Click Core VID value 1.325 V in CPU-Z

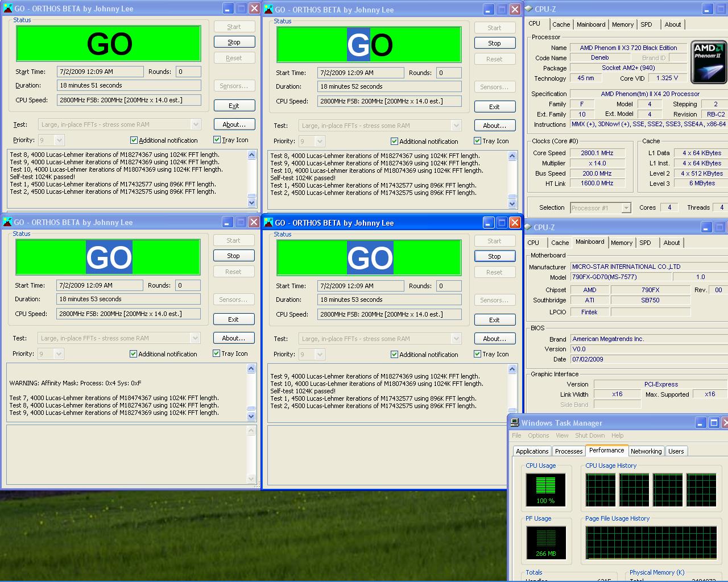click(667, 78)
